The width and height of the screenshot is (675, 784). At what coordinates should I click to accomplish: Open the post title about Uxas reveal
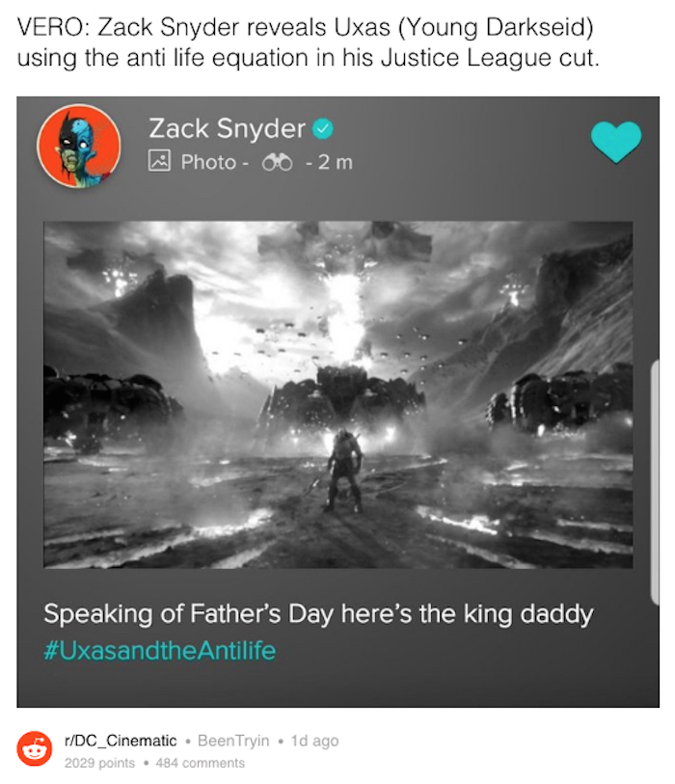309,42
